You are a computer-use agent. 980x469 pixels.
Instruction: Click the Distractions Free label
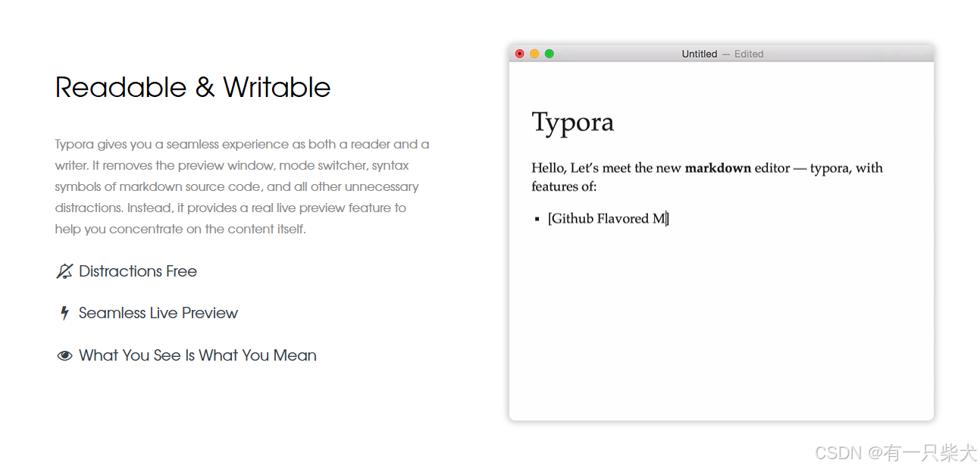(x=138, y=271)
